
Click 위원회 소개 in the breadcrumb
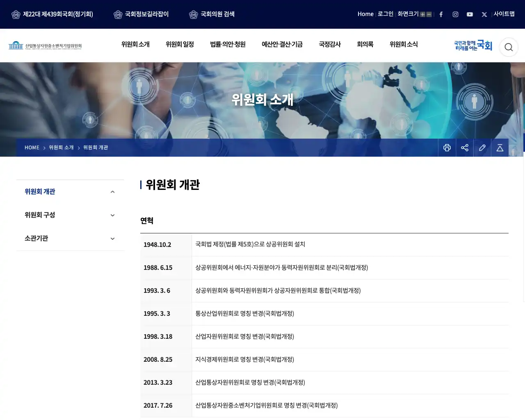(x=61, y=148)
